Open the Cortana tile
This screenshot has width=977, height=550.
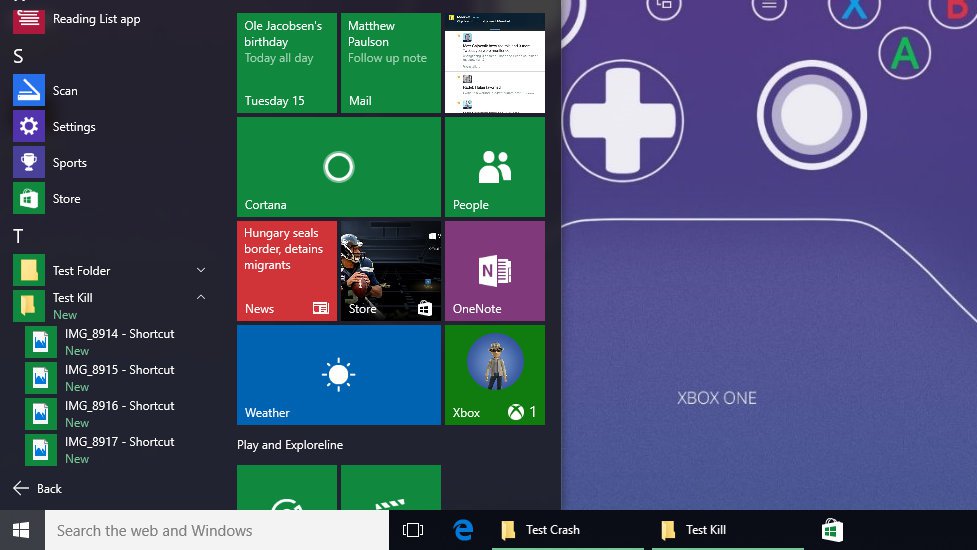339,167
